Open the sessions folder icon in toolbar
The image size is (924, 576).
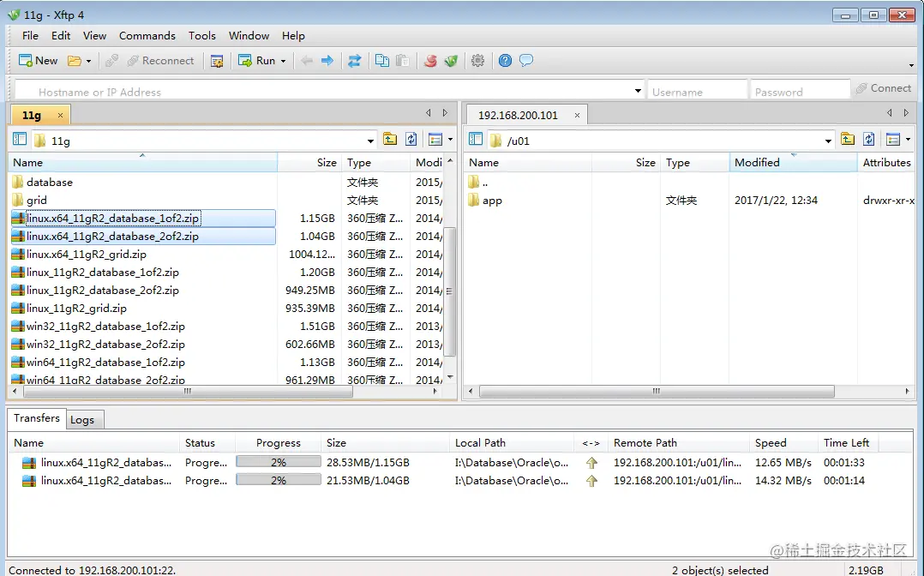(75, 61)
